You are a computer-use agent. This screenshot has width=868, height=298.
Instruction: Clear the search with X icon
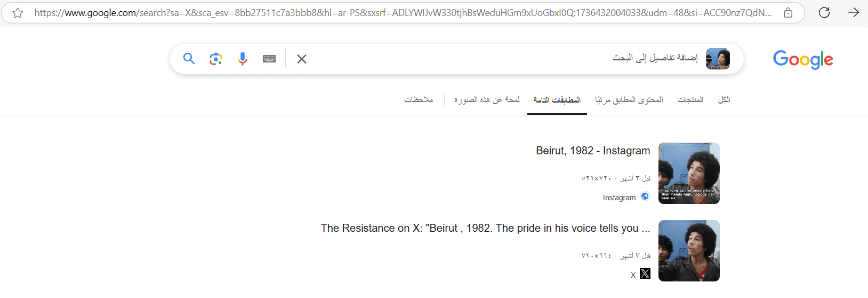click(x=302, y=59)
